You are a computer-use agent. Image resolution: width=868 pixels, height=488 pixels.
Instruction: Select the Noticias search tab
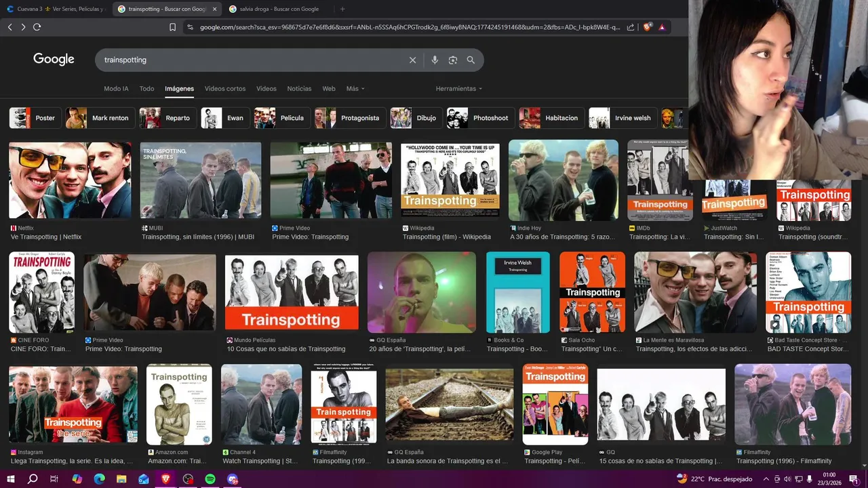tap(299, 89)
